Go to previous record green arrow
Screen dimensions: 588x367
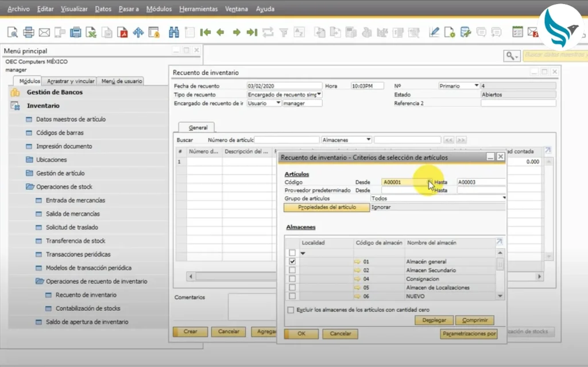click(x=220, y=32)
